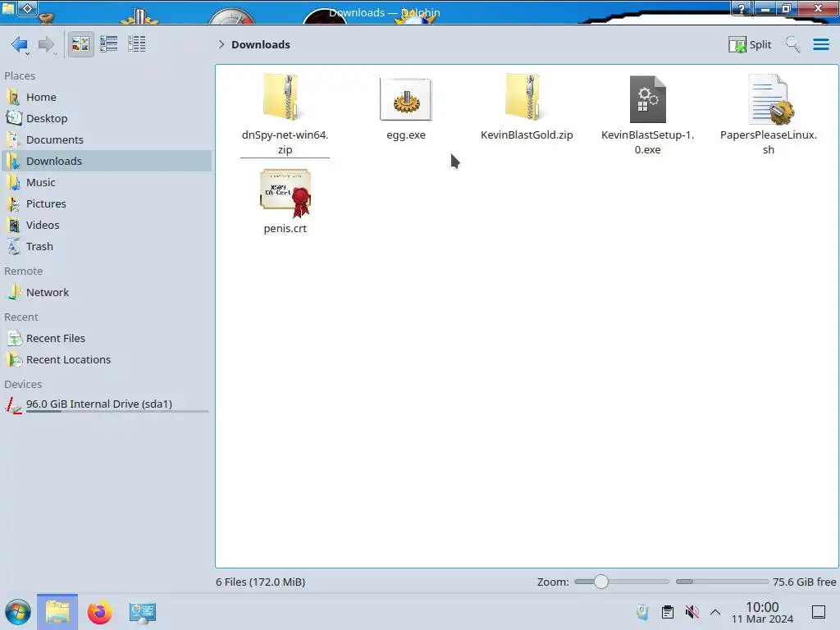
Task: Go back with the blue Back arrow
Action: tap(20, 44)
